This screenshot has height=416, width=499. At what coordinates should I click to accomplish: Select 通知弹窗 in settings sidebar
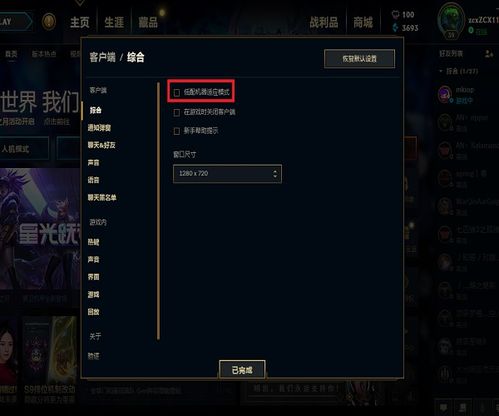tap(99, 128)
